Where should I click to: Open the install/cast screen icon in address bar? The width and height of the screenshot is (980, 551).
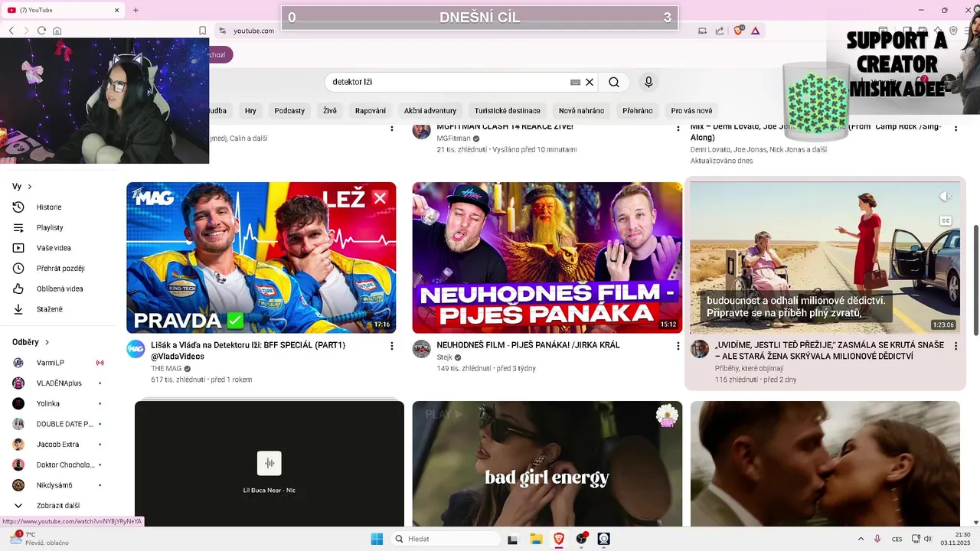tap(702, 31)
